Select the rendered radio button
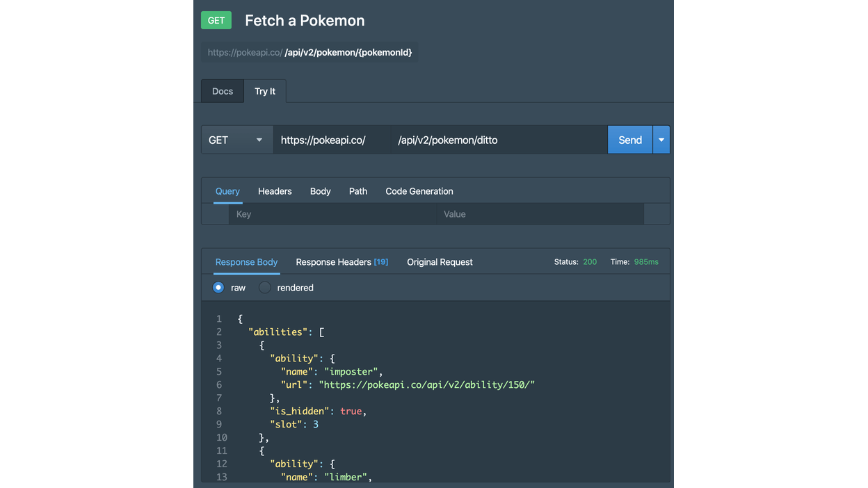 [265, 288]
